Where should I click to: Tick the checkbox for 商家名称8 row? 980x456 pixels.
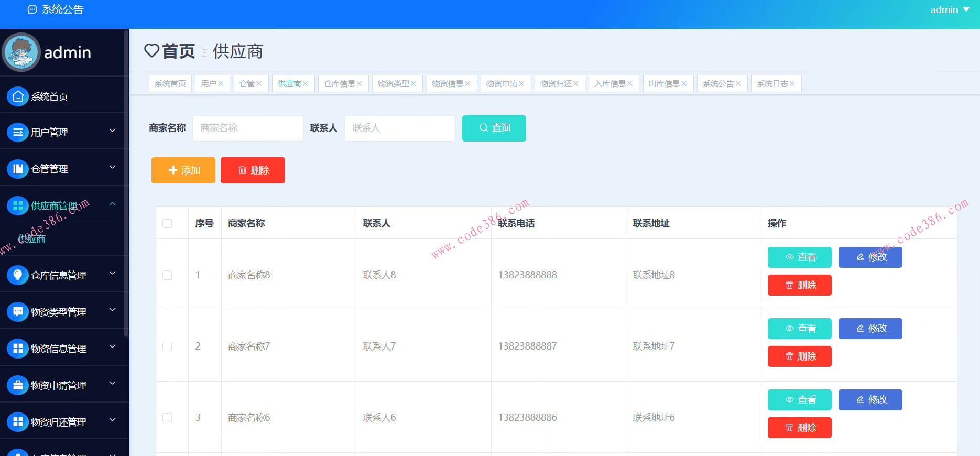(x=167, y=275)
